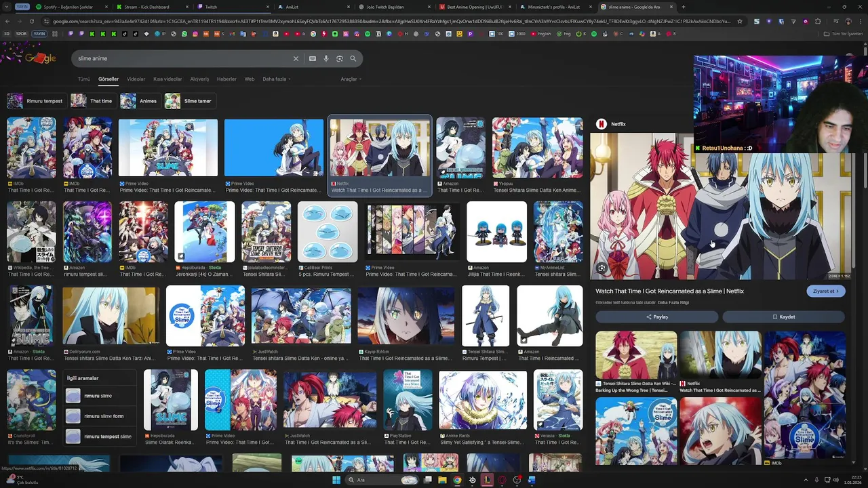
Task: Click the Lens icon on the preview image
Action: click(601, 268)
